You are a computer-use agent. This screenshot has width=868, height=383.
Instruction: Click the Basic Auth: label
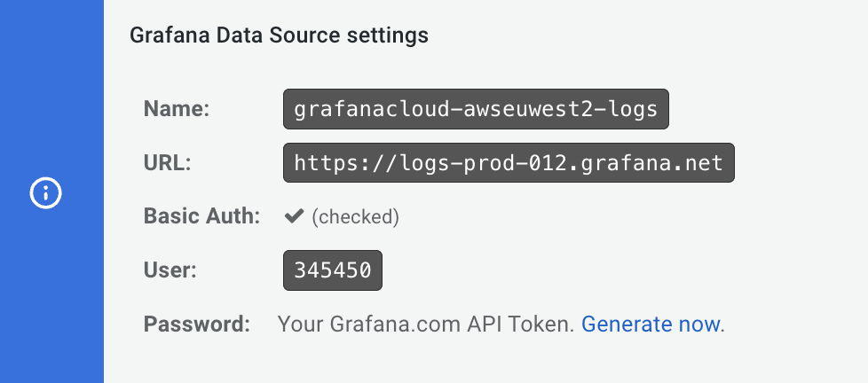[x=201, y=217]
